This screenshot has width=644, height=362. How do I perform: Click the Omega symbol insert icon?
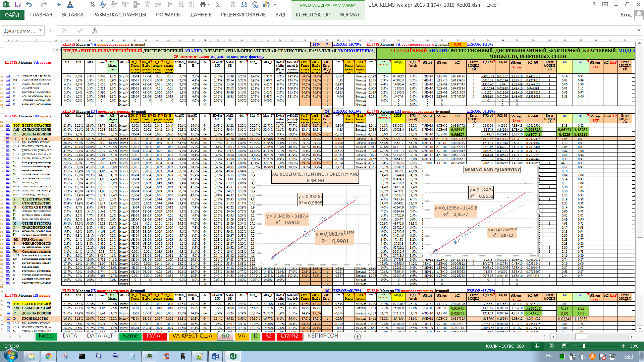[x=244, y=5]
